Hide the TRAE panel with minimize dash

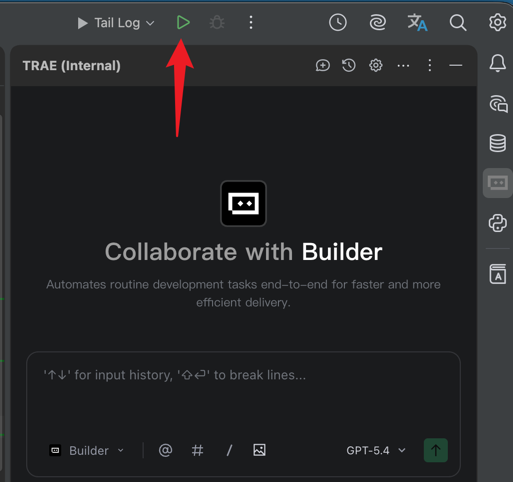(x=456, y=65)
